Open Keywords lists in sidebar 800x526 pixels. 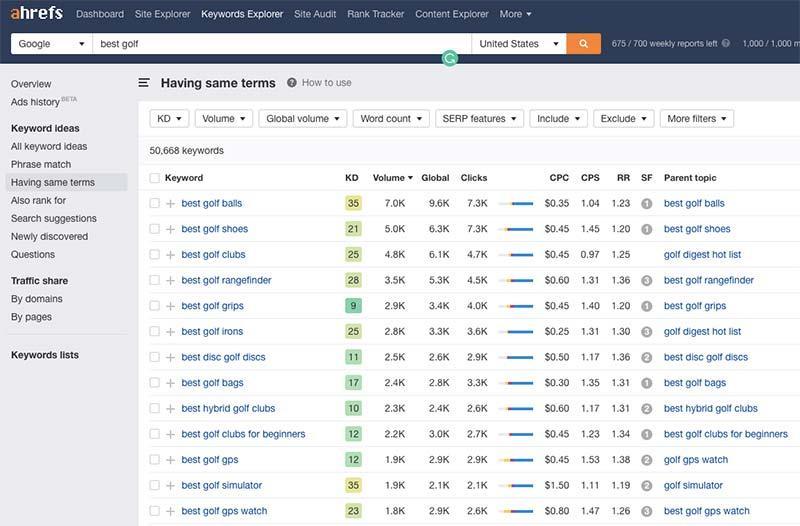45,355
